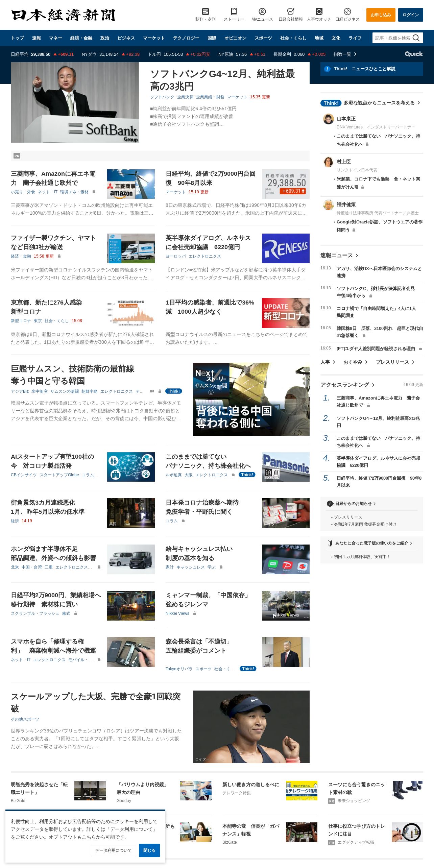Click 福井健策's avatar
Screen dimensions: 434x868
coord(328,205)
